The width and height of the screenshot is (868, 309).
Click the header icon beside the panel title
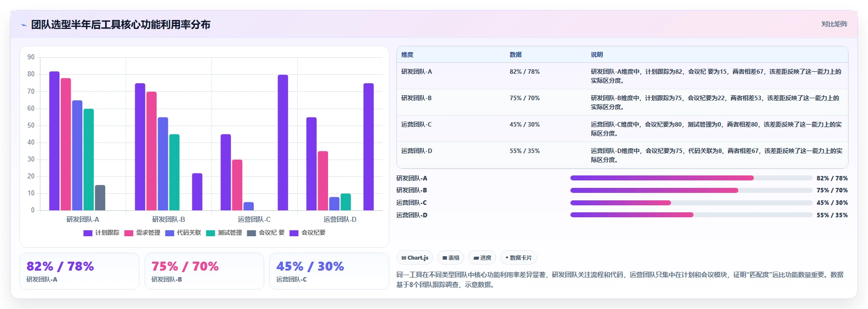[23, 25]
